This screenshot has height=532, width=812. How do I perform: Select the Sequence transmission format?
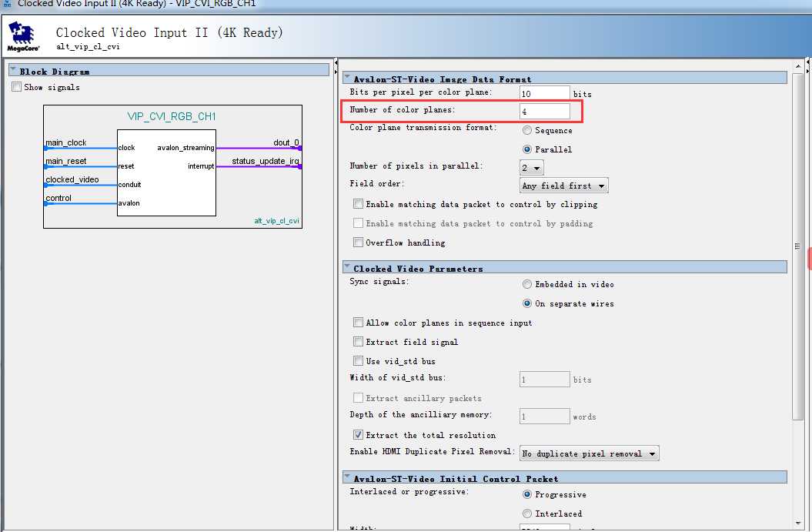pyautogui.click(x=526, y=130)
